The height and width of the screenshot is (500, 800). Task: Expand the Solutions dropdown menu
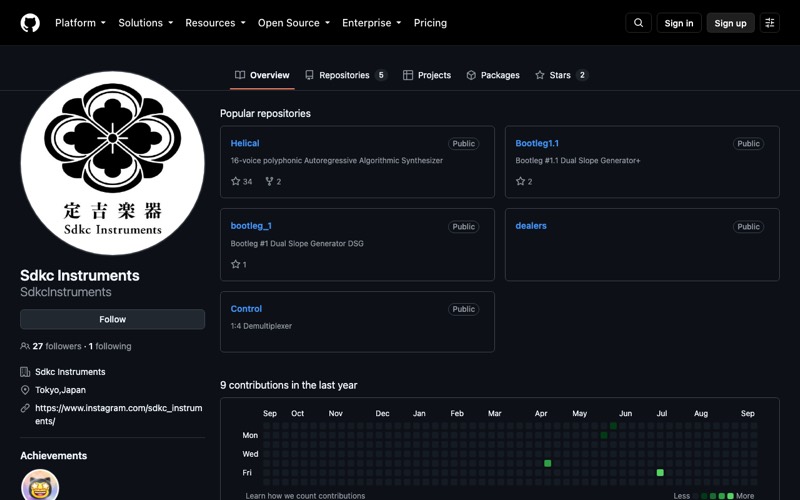point(146,23)
